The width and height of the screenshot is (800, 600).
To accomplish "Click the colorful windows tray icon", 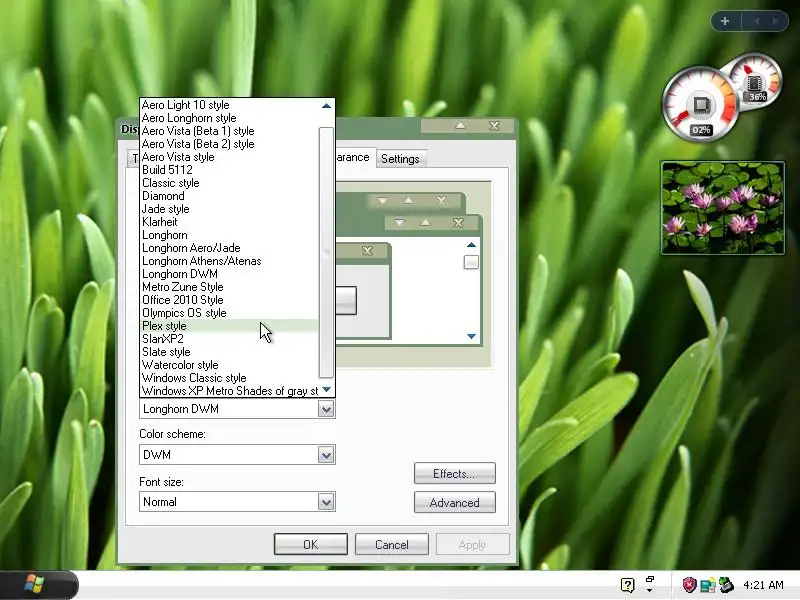I will (708, 585).
